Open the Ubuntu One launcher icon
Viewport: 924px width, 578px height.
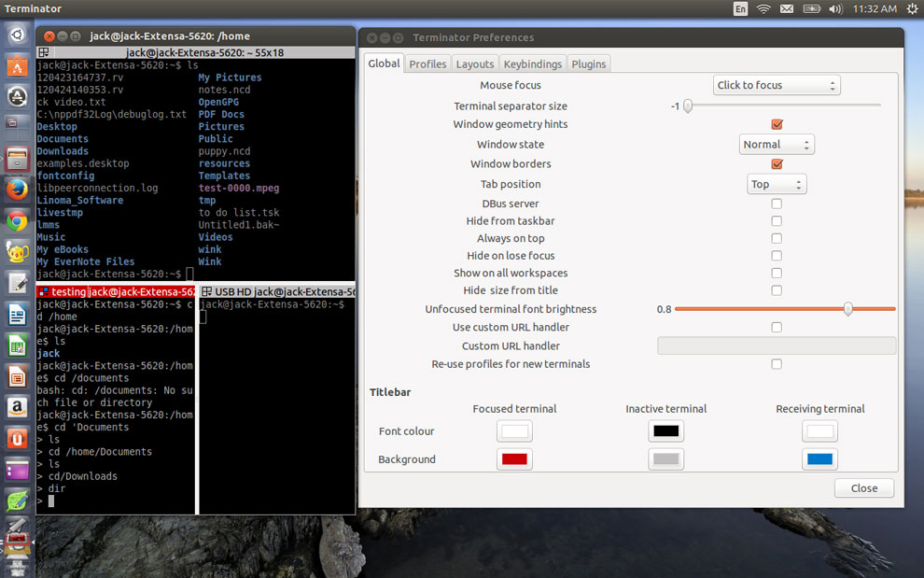click(x=17, y=439)
